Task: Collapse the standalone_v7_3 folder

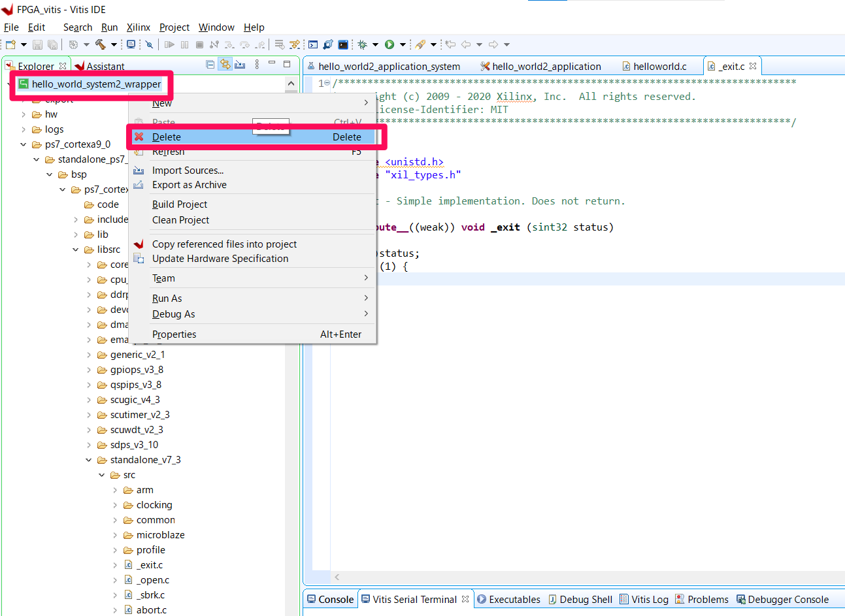Action: pos(89,460)
